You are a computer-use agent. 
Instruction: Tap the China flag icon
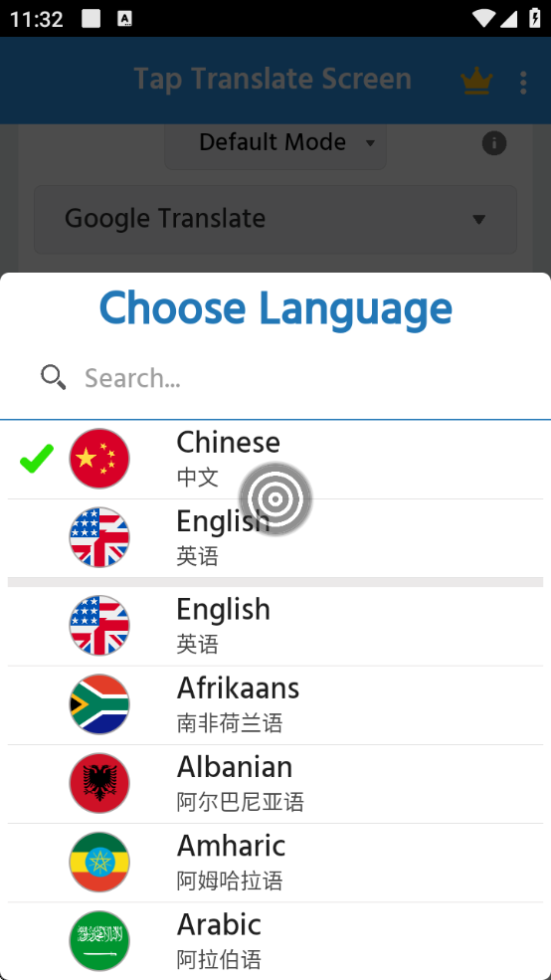[x=99, y=459]
